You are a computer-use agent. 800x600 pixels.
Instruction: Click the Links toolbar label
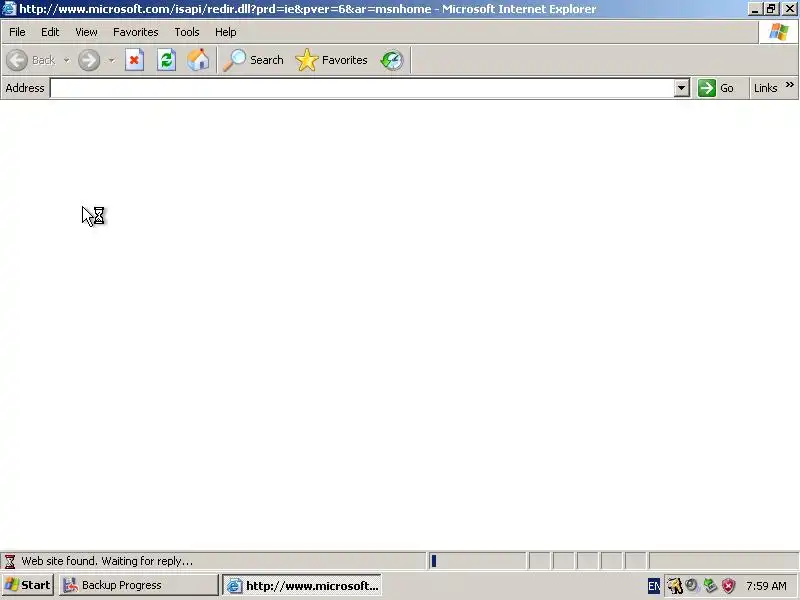coord(765,88)
